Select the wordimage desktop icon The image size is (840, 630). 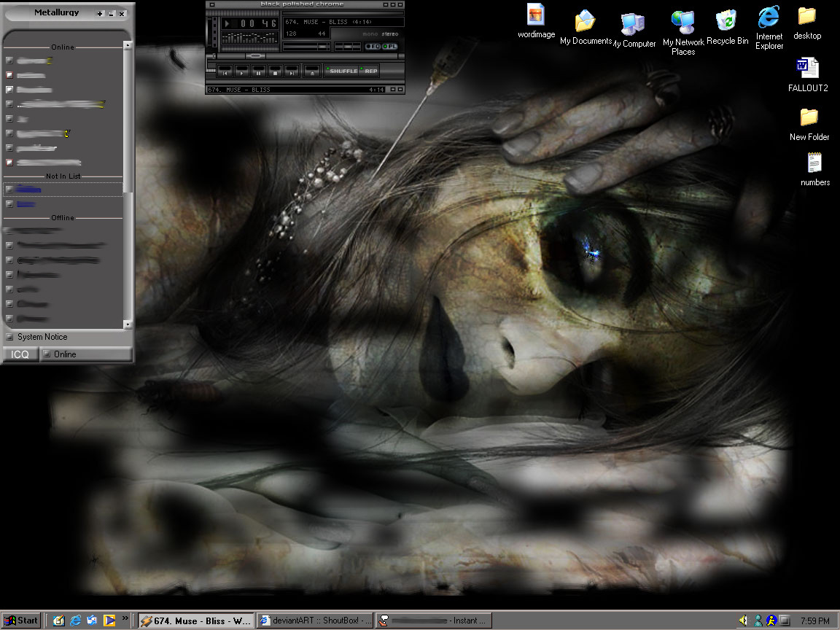tap(536, 21)
